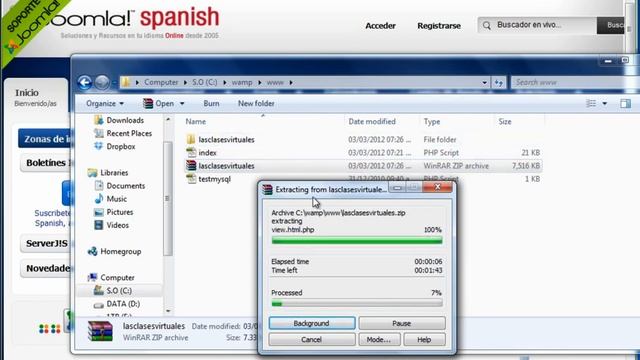Click the refresh icon beside the address bar
The height and width of the screenshot is (360, 640).
(x=498, y=82)
